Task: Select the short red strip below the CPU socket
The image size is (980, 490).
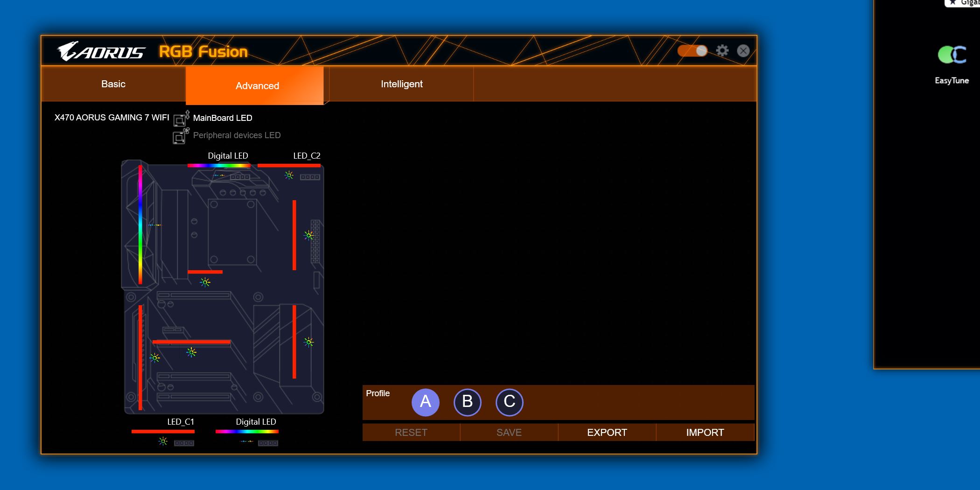Action: click(205, 272)
